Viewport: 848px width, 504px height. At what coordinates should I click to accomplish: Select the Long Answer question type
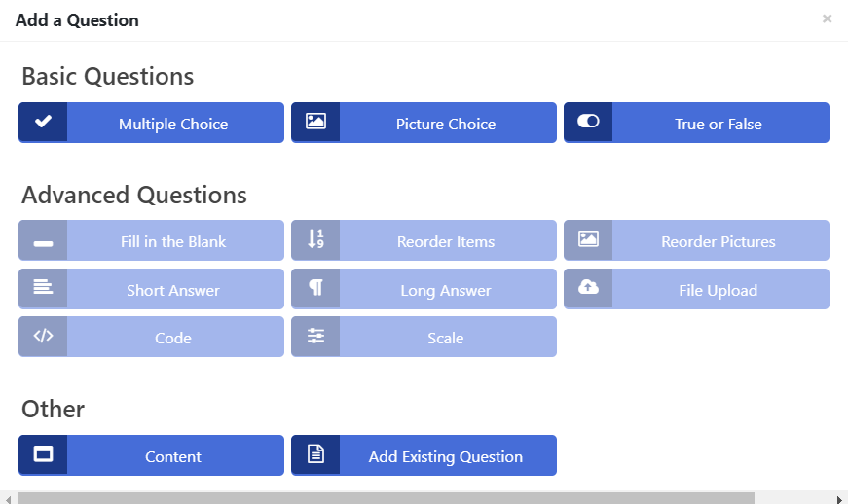pyautogui.click(x=424, y=289)
